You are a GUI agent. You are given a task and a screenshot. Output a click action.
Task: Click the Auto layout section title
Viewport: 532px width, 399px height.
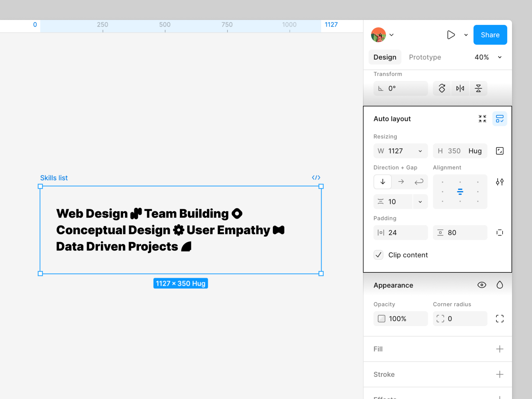[392, 119]
